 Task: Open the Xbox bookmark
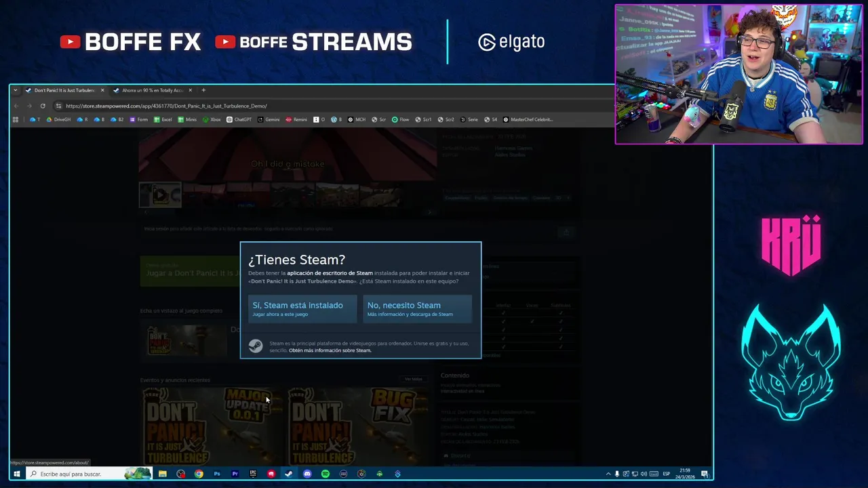(x=212, y=119)
